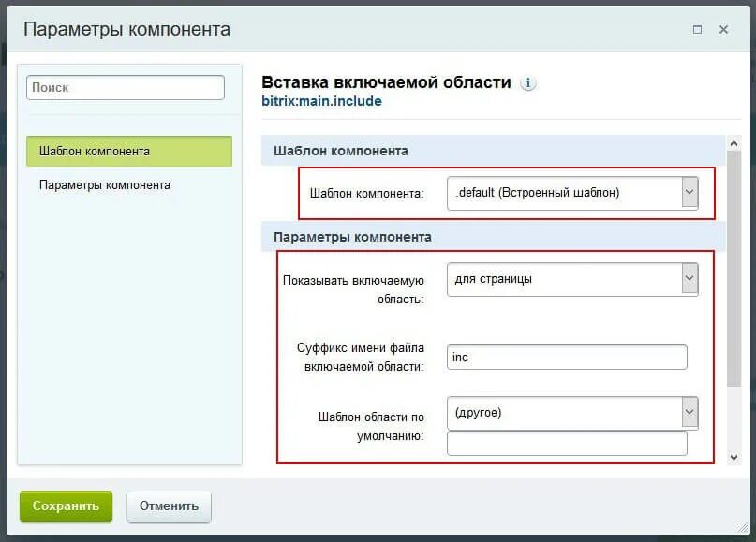Click the Сохранить button

[x=67, y=506]
